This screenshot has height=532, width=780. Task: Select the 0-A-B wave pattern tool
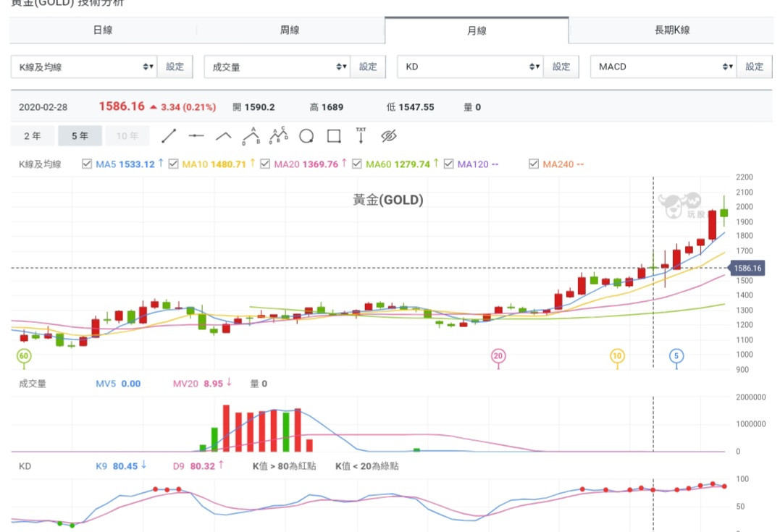pyautogui.click(x=251, y=136)
